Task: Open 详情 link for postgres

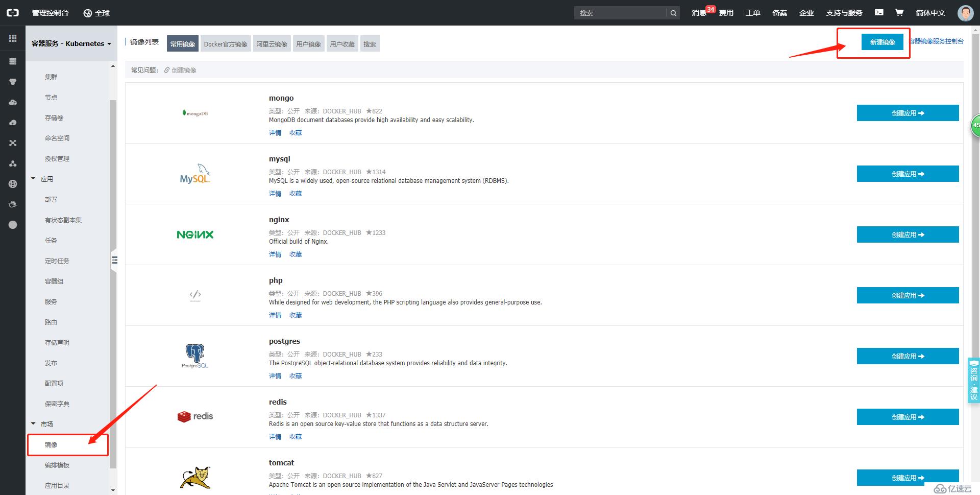Action: 275,376
